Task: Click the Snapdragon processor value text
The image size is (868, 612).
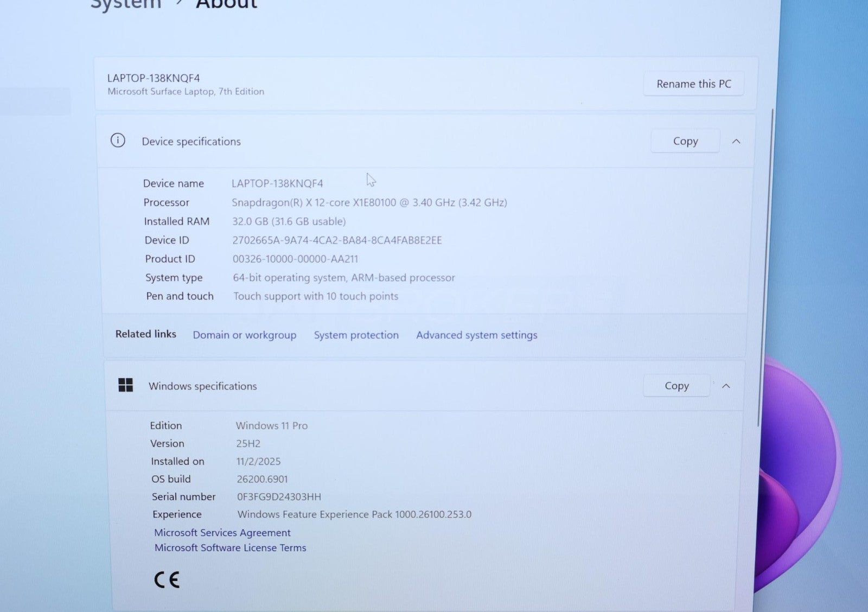Action: (369, 202)
